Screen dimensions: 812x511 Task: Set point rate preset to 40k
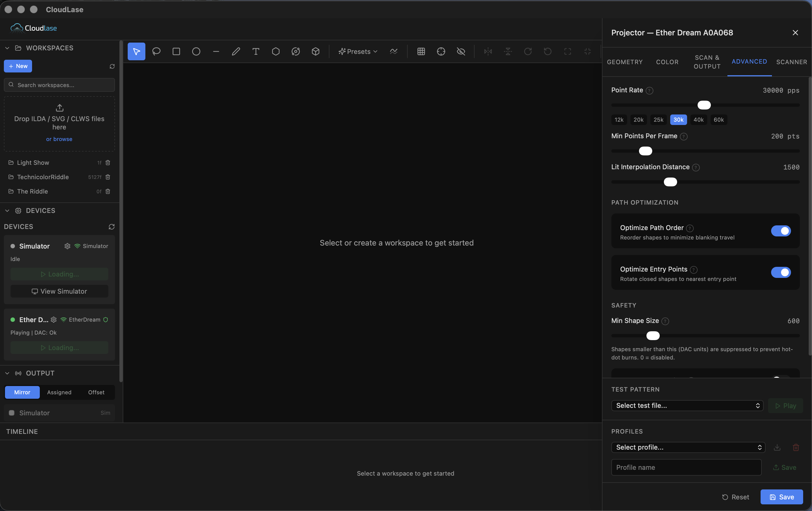click(698, 119)
